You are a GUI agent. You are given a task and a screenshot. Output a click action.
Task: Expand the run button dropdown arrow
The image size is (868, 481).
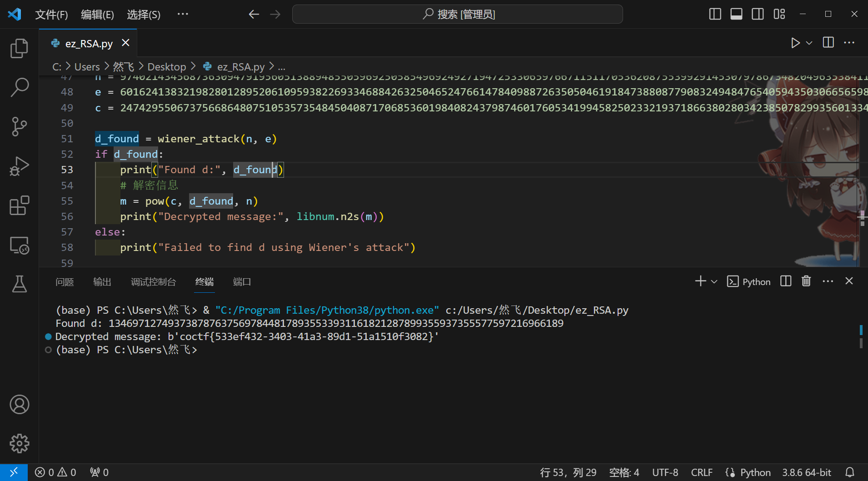pos(809,43)
